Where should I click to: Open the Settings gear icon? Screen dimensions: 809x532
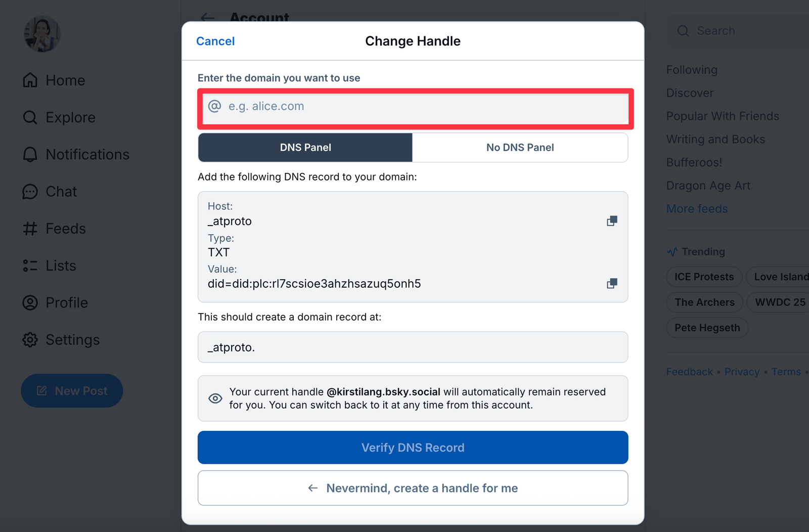tap(30, 339)
